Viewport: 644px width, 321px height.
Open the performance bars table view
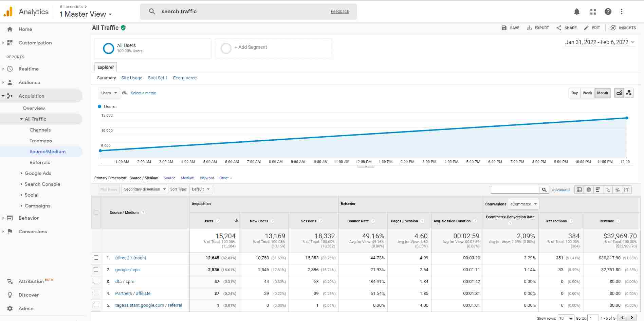pos(598,189)
